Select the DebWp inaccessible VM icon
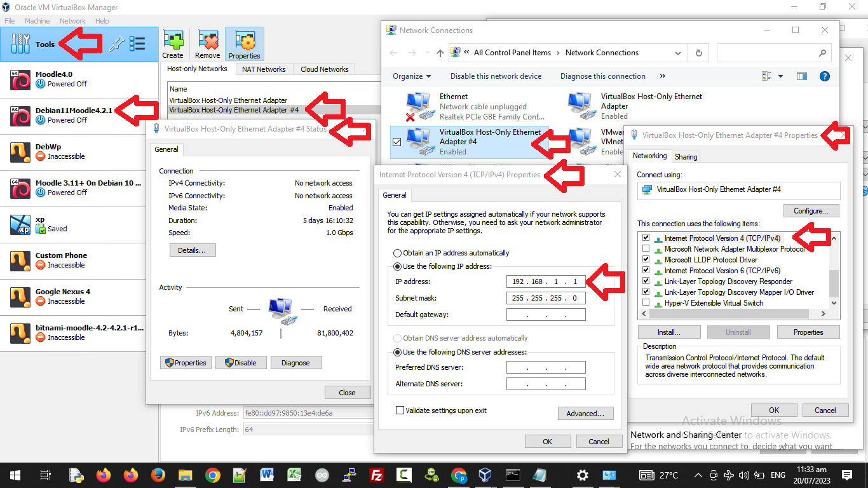This screenshot has width=868, height=488. pyautogui.click(x=20, y=152)
